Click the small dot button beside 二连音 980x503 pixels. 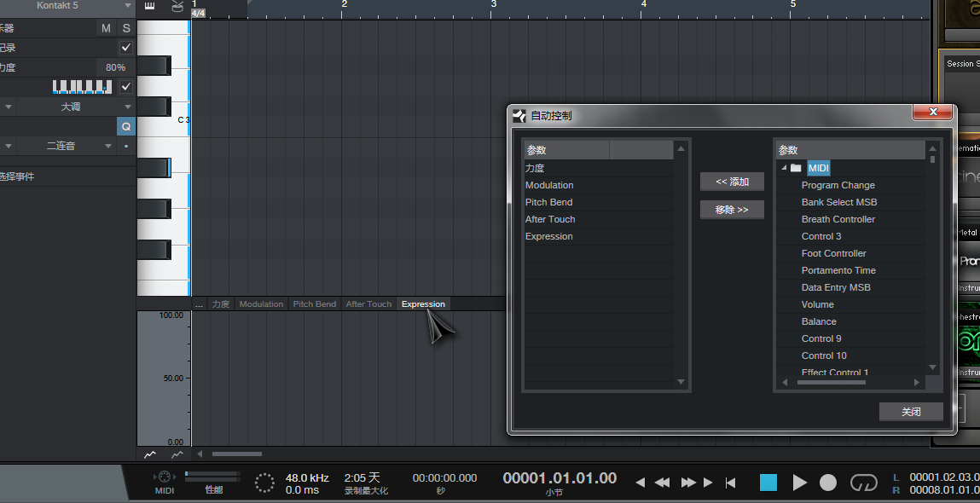point(126,147)
